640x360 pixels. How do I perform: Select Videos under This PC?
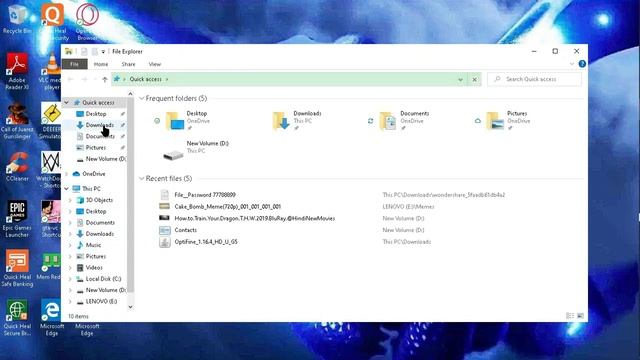[x=94, y=267]
